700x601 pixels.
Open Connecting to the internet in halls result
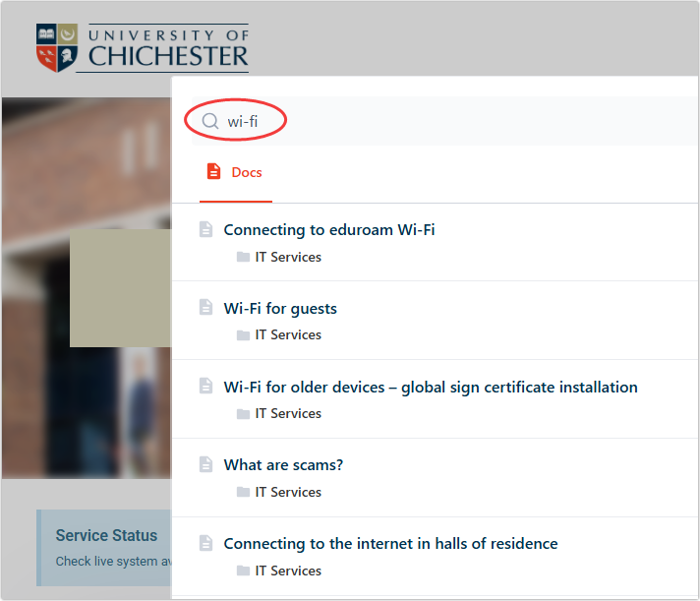390,544
